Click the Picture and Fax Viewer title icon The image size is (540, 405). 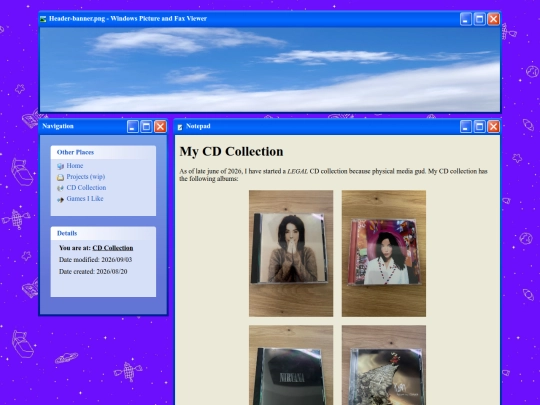tap(43, 19)
